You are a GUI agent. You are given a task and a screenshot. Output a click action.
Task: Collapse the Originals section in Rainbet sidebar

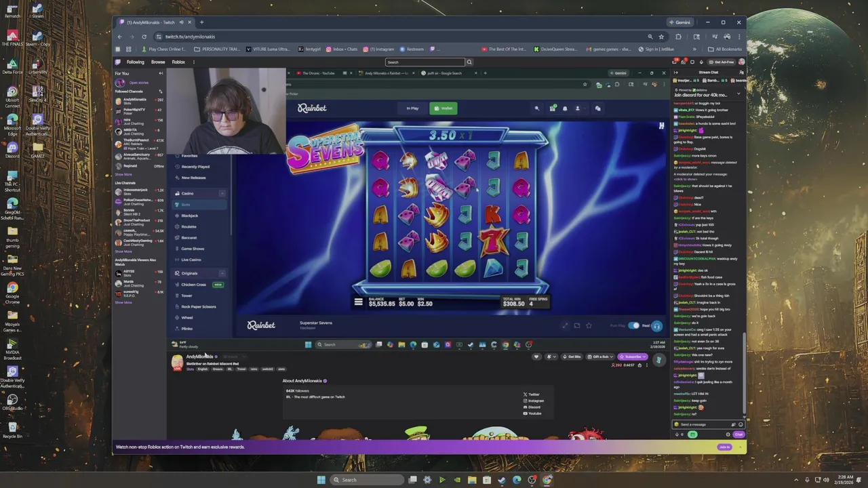click(x=222, y=273)
